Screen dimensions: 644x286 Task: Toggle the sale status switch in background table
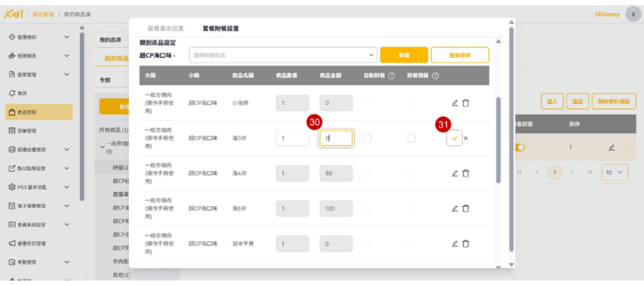(520, 148)
